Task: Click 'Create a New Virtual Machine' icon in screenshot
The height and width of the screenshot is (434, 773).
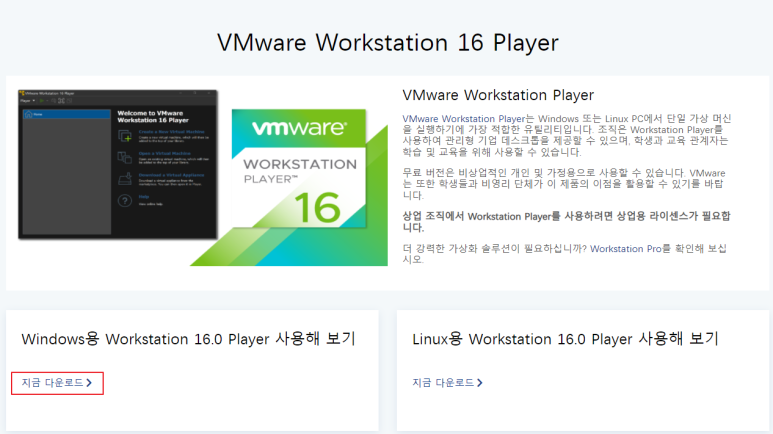Action: [125, 136]
